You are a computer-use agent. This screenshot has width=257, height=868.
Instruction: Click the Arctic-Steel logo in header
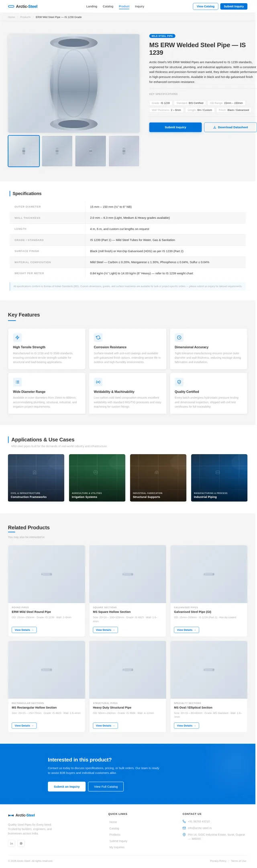coord(22,6)
